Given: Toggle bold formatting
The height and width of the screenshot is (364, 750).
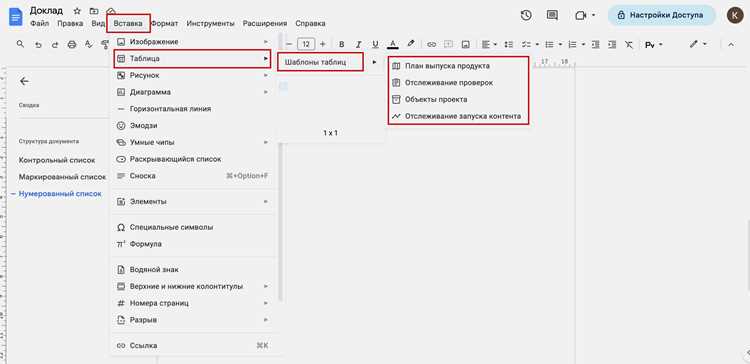Looking at the screenshot, I should 342,44.
